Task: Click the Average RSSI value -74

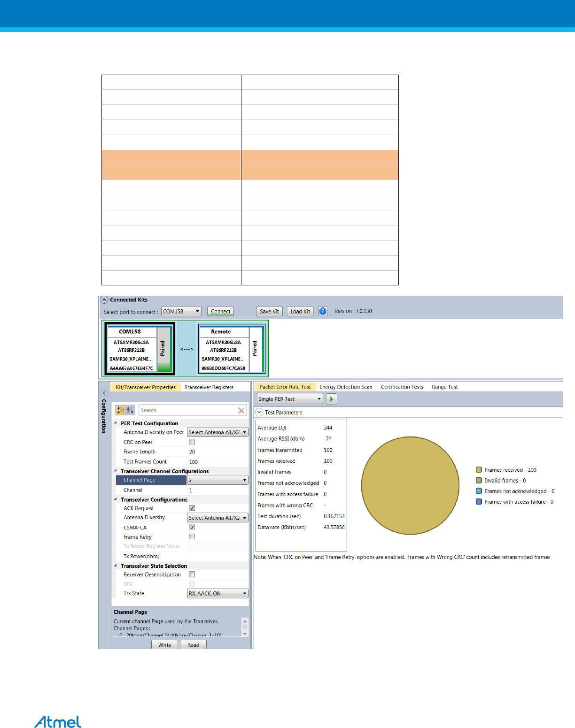Action: coord(327,439)
